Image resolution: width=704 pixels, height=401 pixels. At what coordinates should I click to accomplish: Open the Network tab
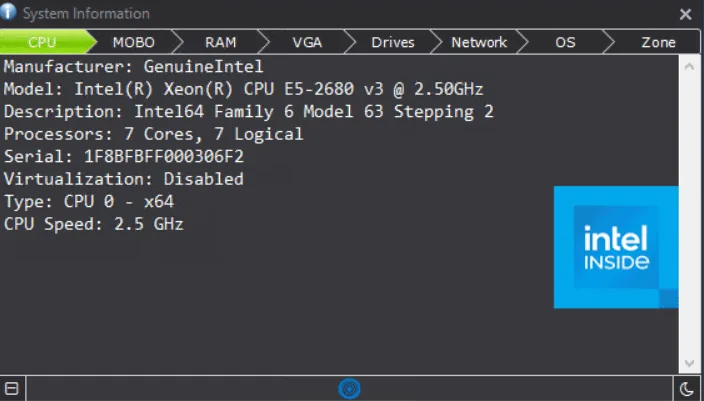pyautogui.click(x=479, y=42)
